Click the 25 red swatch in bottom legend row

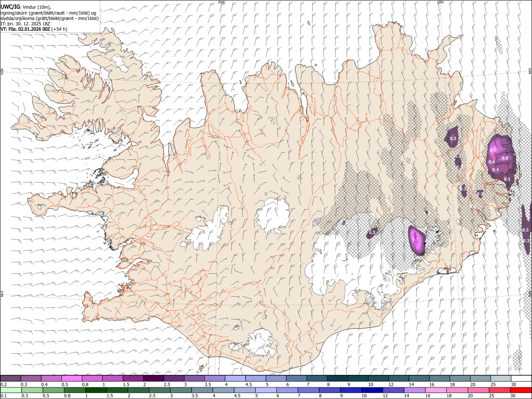(x=500, y=390)
